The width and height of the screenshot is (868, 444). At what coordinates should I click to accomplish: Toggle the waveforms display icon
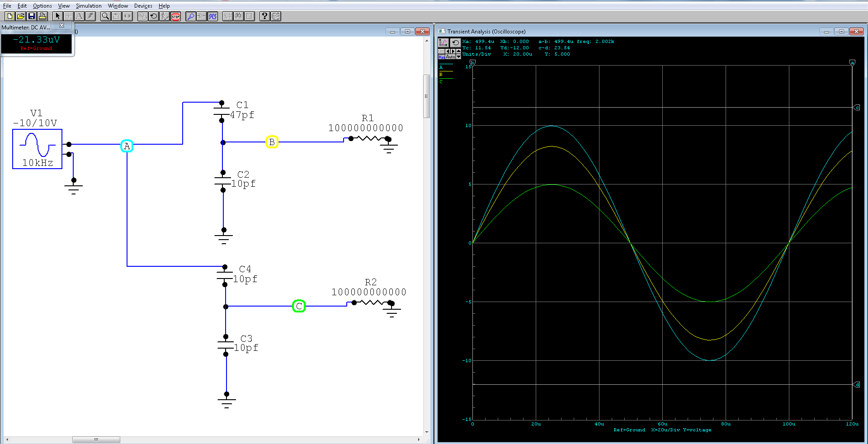click(212, 16)
